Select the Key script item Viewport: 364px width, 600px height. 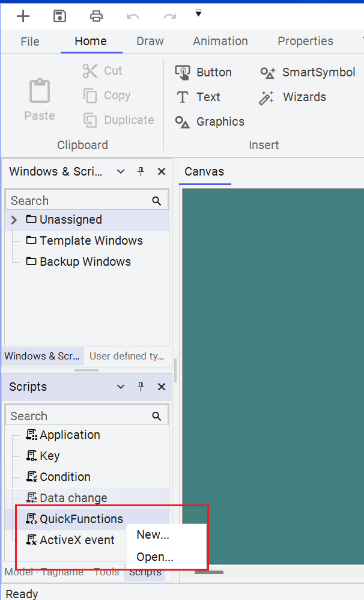pyautogui.click(x=43, y=456)
